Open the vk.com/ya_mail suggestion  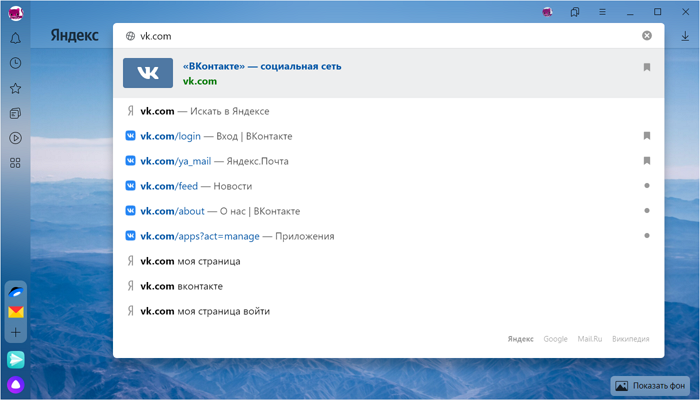(388, 161)
